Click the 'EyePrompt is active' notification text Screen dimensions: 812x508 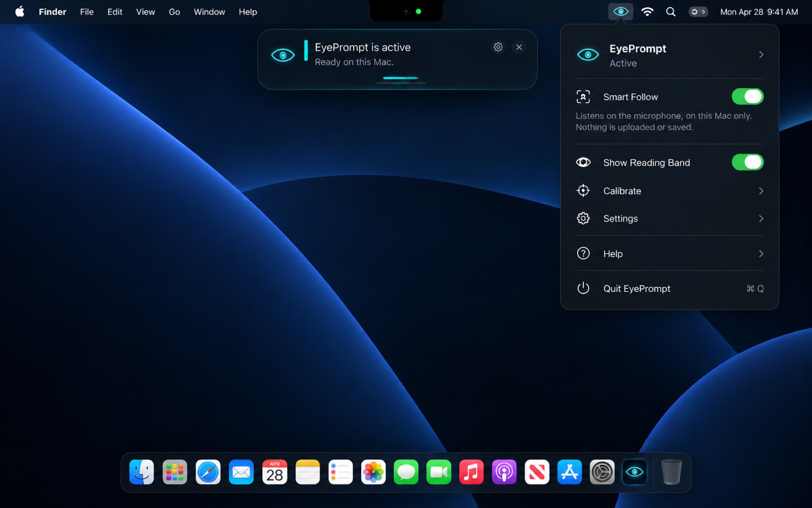click(x=363, y=47)
